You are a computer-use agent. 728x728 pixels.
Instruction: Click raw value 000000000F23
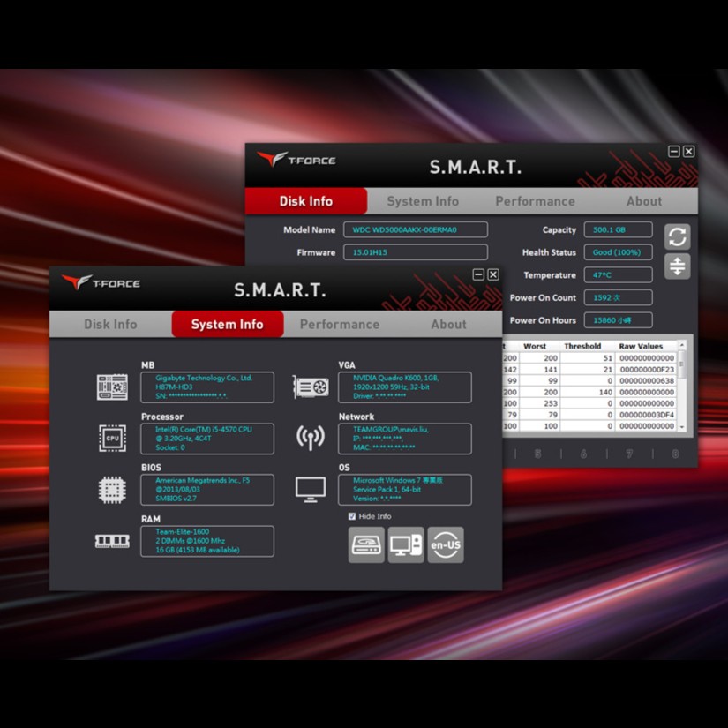[x=647, y=370]
